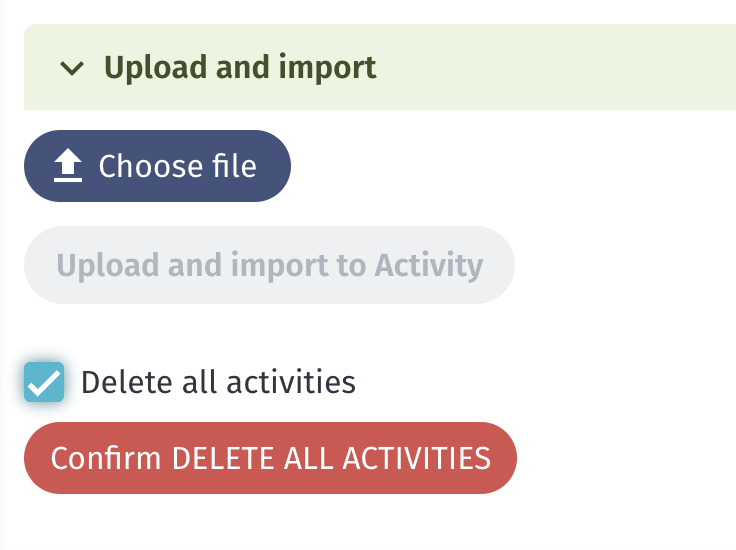Click the dark blue file upload button
Viewport: 736px width, 550px height.
(x=157, y=166)
